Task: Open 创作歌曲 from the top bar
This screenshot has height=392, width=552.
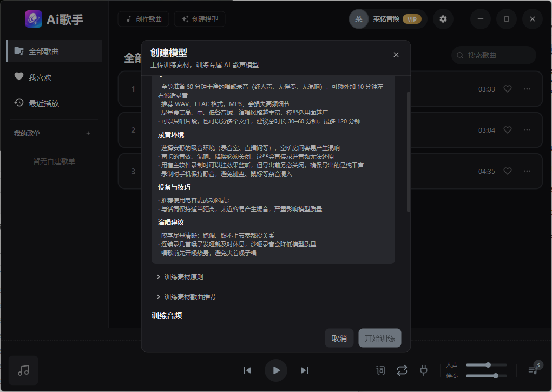Action: point(143,19)
